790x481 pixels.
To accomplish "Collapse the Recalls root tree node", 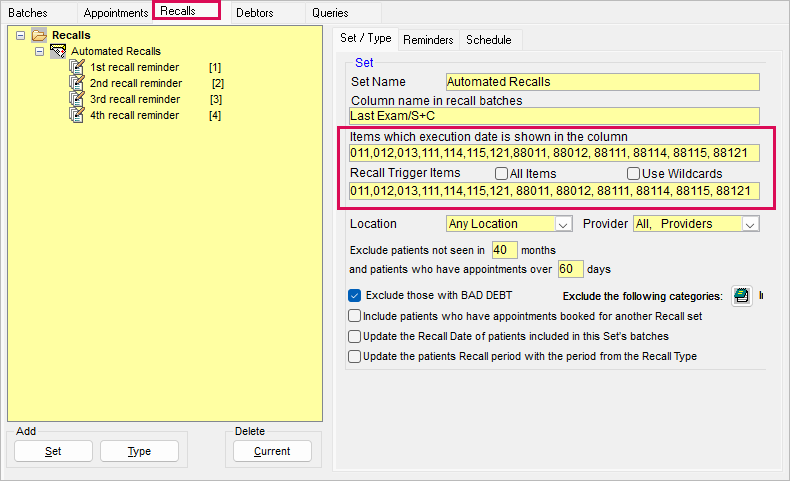I will tap(21, 35).
